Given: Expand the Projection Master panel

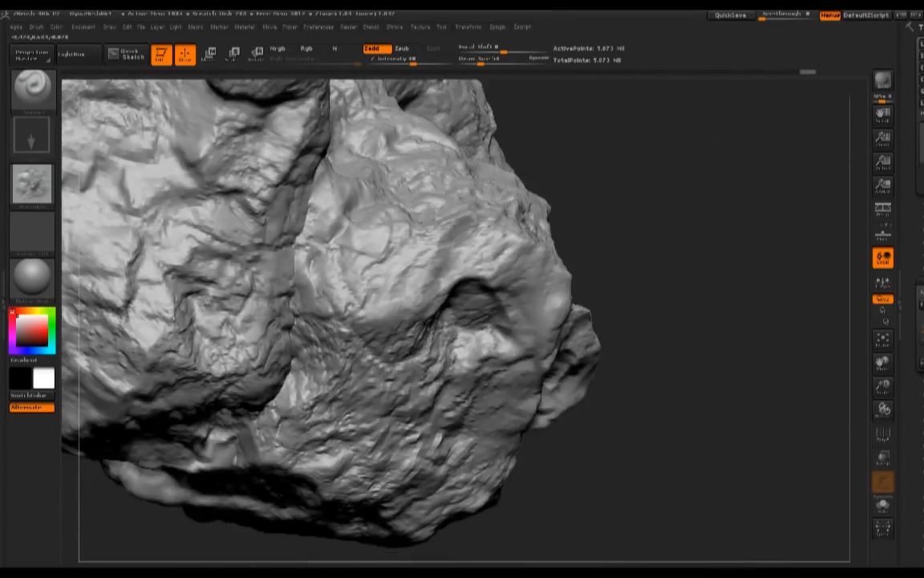Looking at the screenshot, I should click(x=32, y=55).
